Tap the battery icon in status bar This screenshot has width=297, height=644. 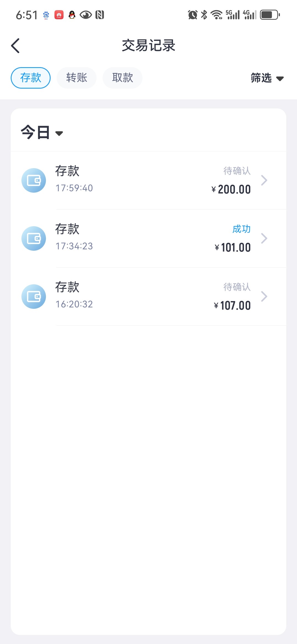coord(270,15)
